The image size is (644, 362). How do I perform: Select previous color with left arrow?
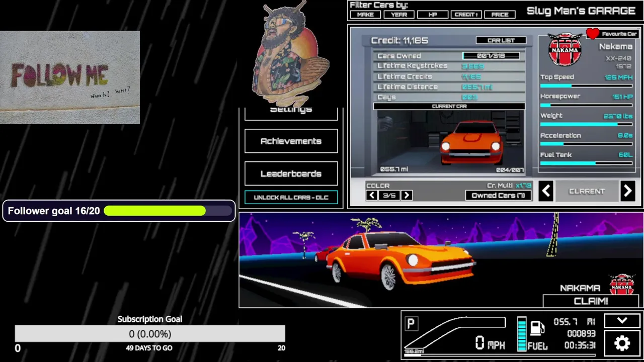[372, 195]
